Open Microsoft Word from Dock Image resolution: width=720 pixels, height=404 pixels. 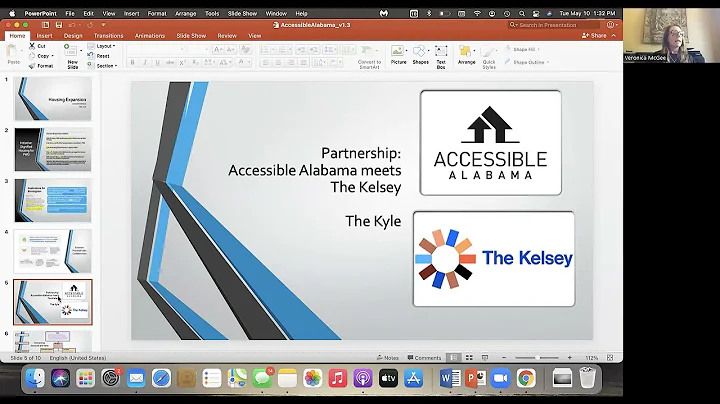pos(450,378)
